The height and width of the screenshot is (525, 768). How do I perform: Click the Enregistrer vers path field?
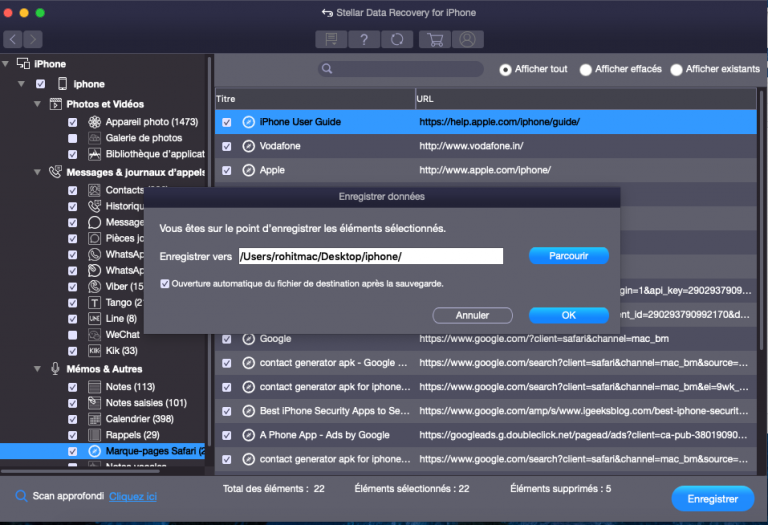coord(370,257)
